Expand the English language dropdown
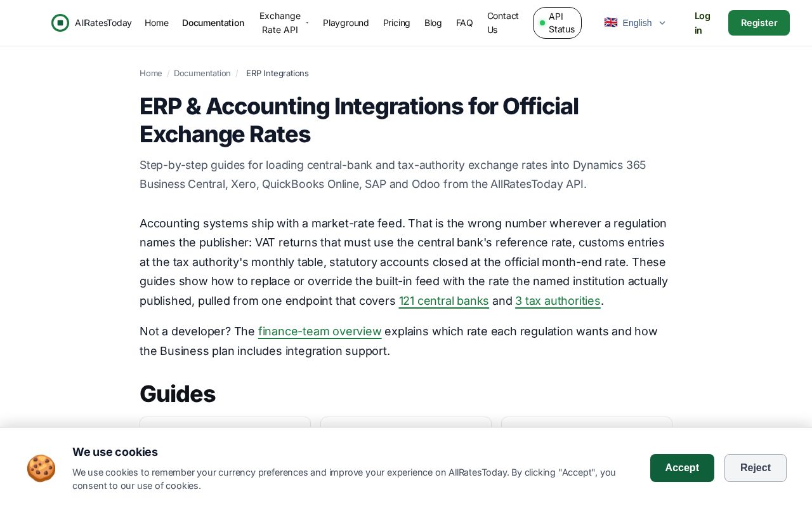812x508 pixels. (x=635, y=23)
